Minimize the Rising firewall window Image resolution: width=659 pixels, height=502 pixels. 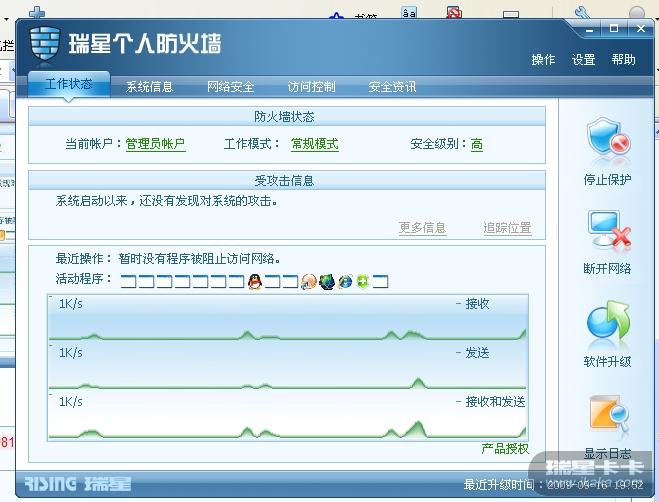(590, 29)
